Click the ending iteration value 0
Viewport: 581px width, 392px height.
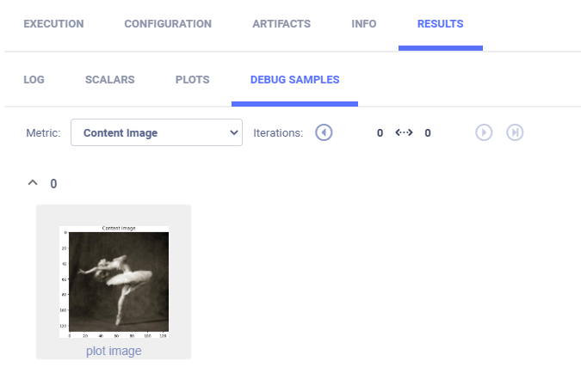pyautogui.click(x=428, y=132)
